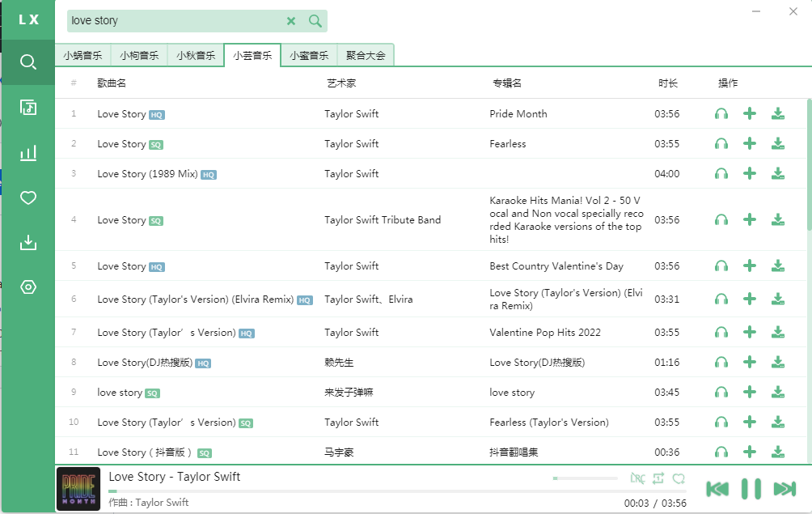
Task: Pause the current playback
Action: click(x=751, y=489)
